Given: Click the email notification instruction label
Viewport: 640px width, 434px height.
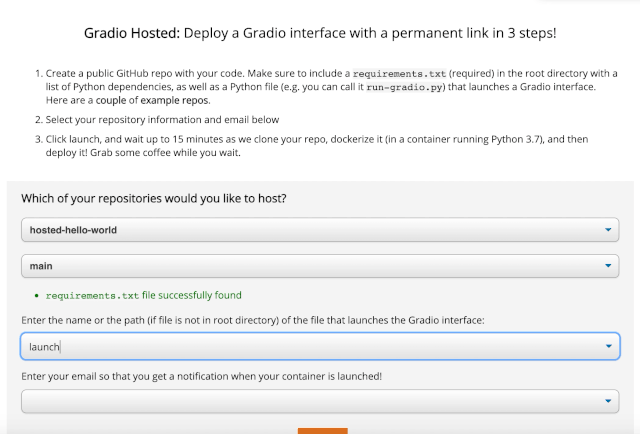Looking at the screenshot, I should pos(202,376).
